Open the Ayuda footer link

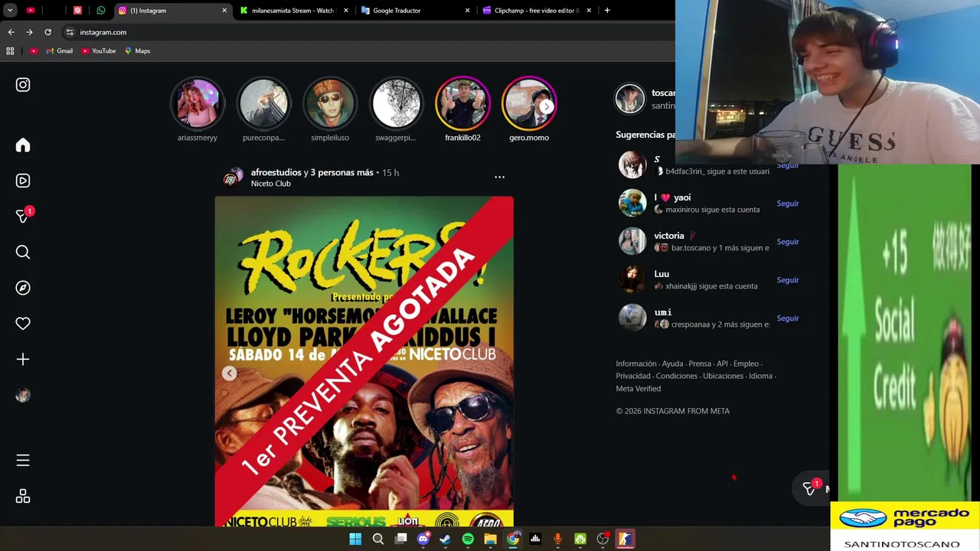point(672,364)
